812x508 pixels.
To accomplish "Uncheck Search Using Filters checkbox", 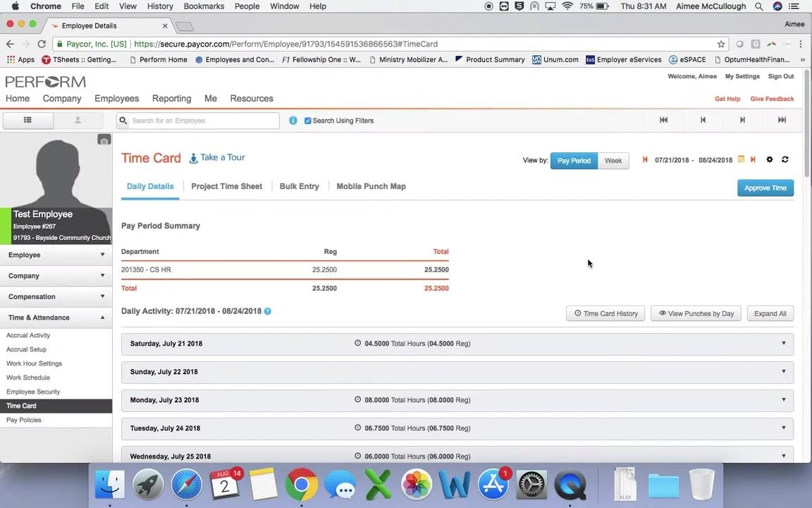I will (x=307, y=121).
